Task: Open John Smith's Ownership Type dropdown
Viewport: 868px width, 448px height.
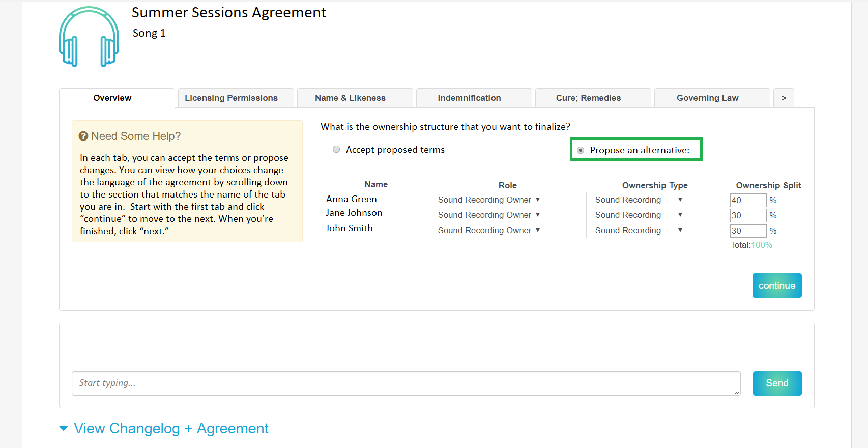Action: coord(639,230)
